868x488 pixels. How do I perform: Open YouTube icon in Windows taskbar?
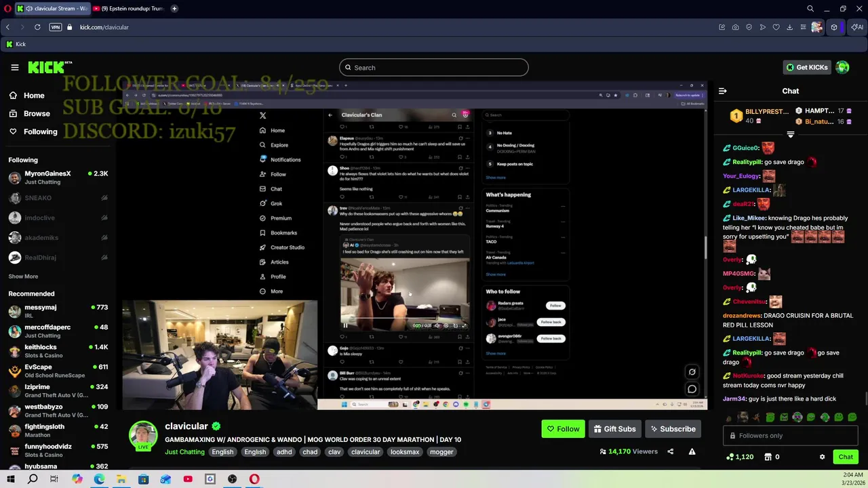(188, 479)
